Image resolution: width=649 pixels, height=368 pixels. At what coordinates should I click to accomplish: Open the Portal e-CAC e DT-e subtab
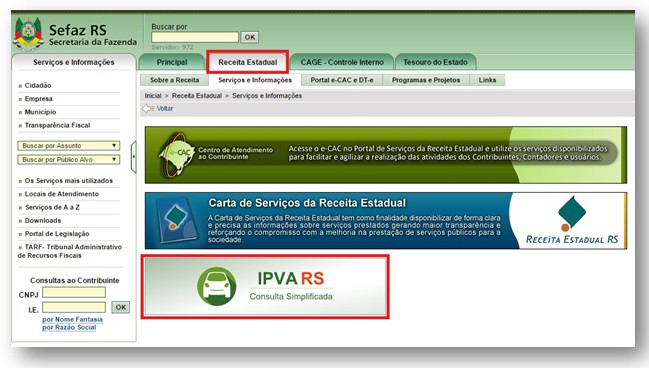click(x=342, y=80)
